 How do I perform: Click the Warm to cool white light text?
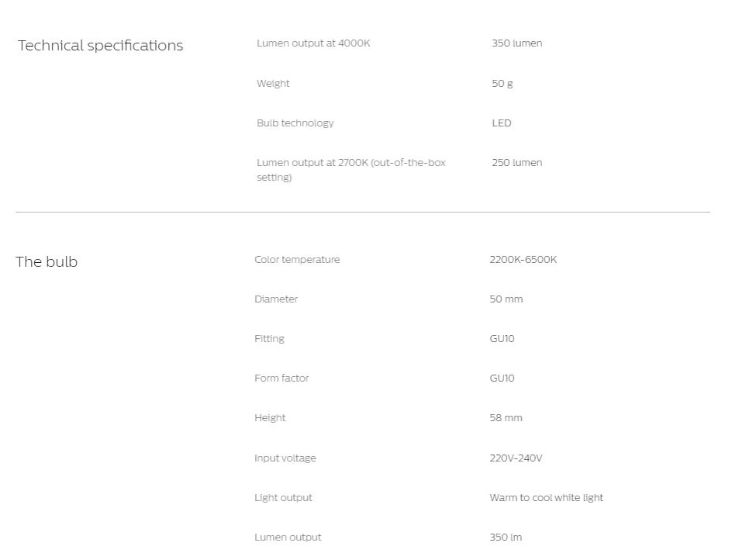pos(546,498)
